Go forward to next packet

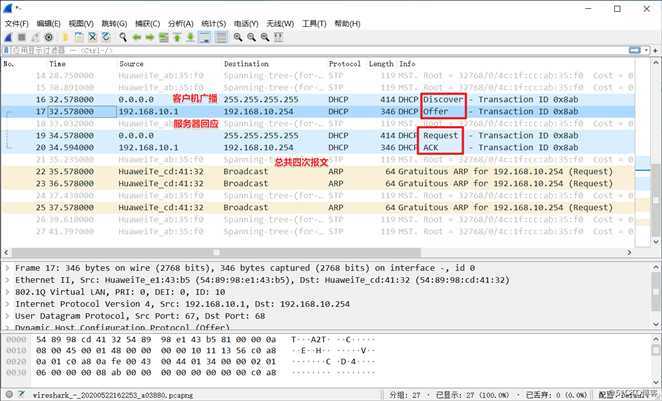click(150, 38)
